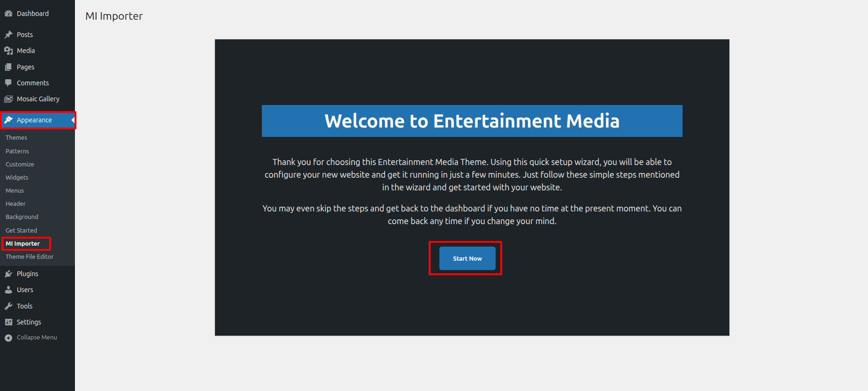Collapse the admin sidebar menu
Image resolution: width=868 pixels, height=391 pixels.
[31, 338]
